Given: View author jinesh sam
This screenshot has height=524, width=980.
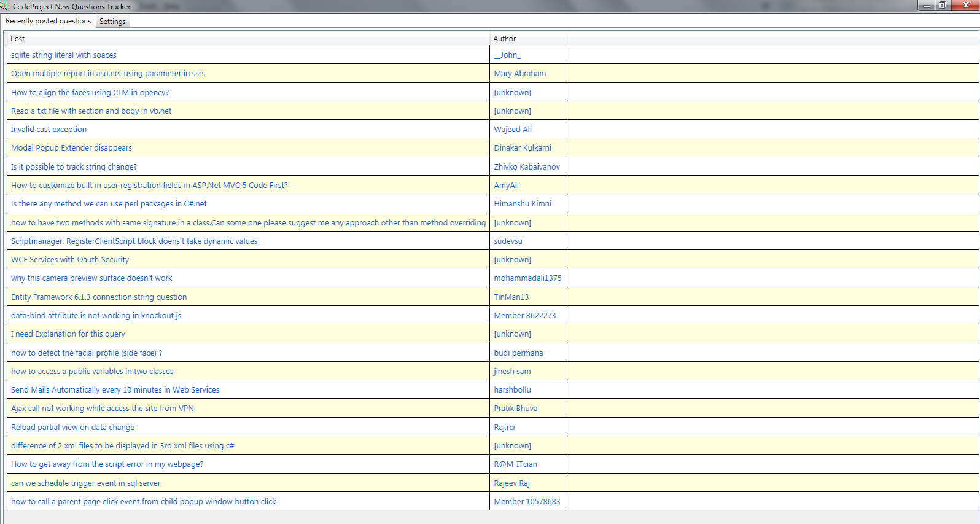Looking at the screenshot, I should pos(513,372).
